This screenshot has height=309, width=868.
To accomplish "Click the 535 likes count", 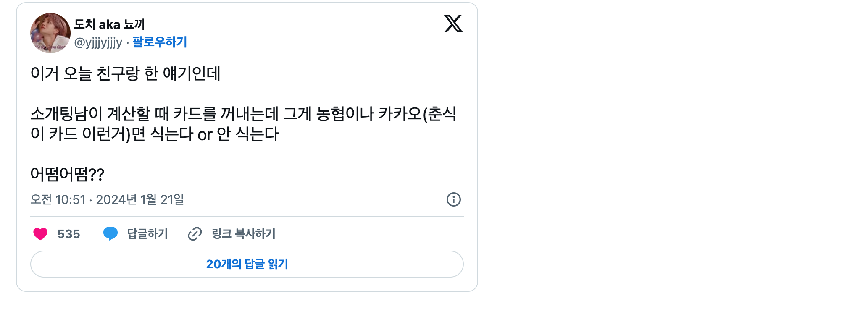I will point(68,234).
